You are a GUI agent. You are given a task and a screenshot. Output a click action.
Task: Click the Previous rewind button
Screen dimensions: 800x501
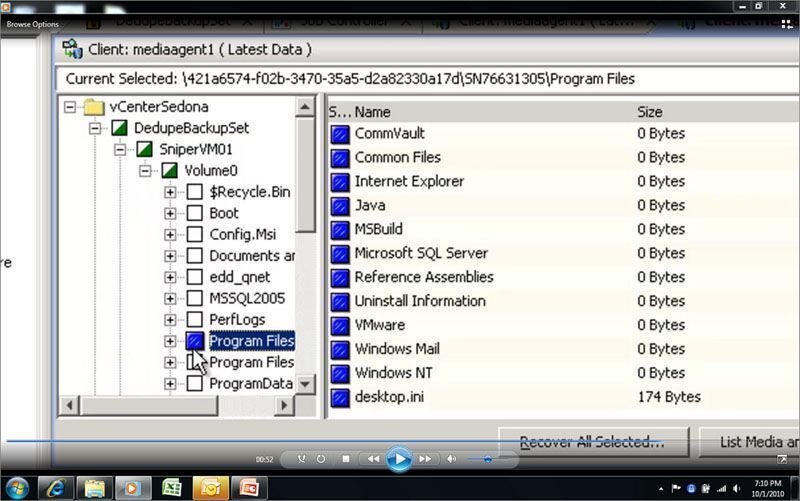click(373, 459)
